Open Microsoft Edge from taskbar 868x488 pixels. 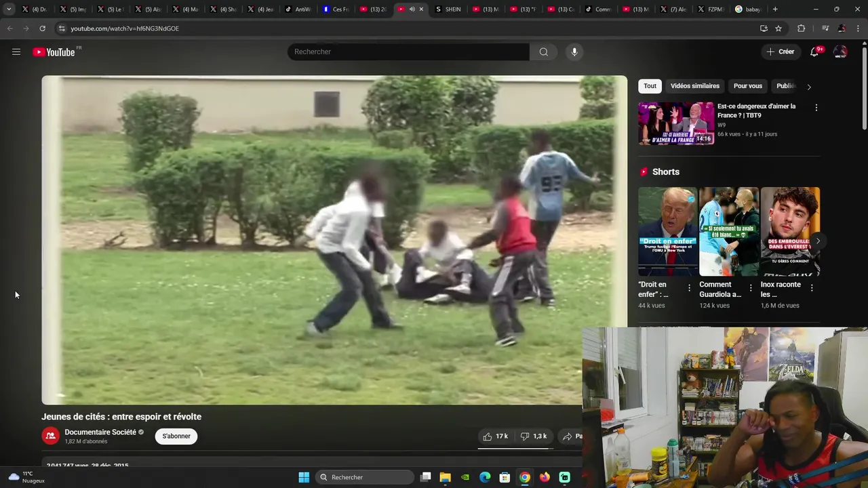click(x=485, y=477)
